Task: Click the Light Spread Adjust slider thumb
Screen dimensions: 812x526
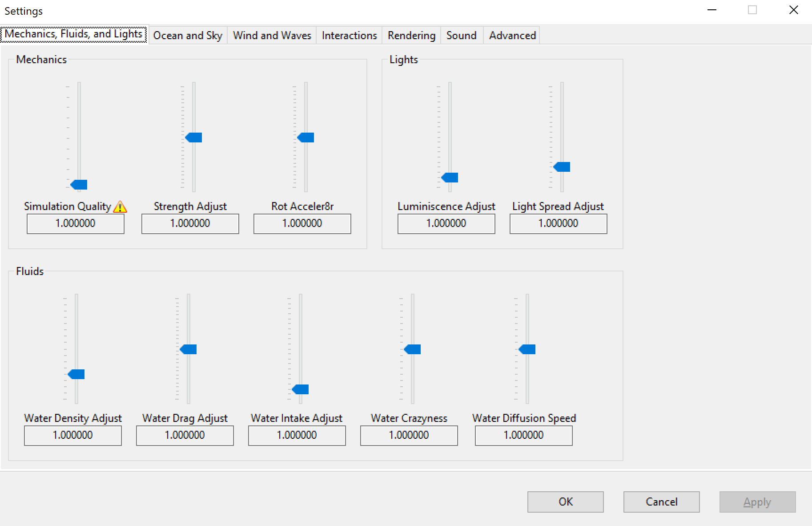Action: coord(562,167)
